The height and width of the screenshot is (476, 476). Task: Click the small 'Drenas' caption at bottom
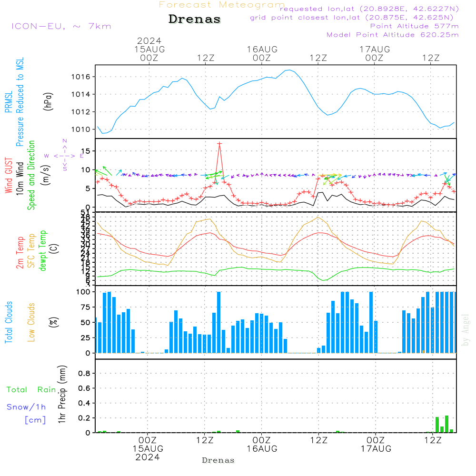[x=218, y=460]
